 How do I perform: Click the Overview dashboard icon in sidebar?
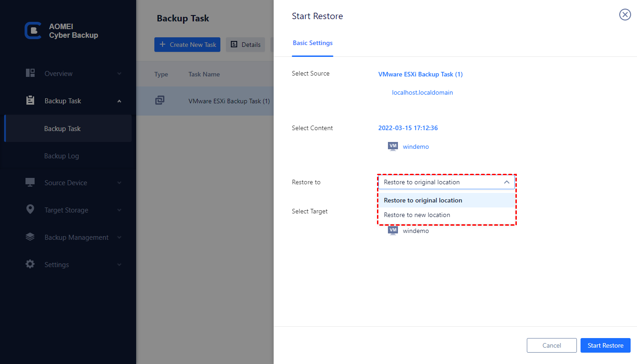tap(30, 73)
